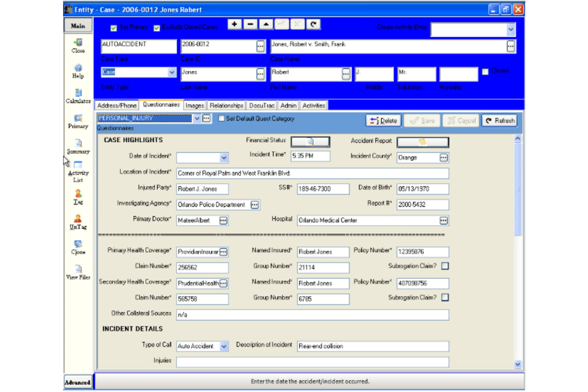This screenshot has width=588, height=392.
Task: Open the Date of Incident dropdown
Action: [x=224, y=158]
